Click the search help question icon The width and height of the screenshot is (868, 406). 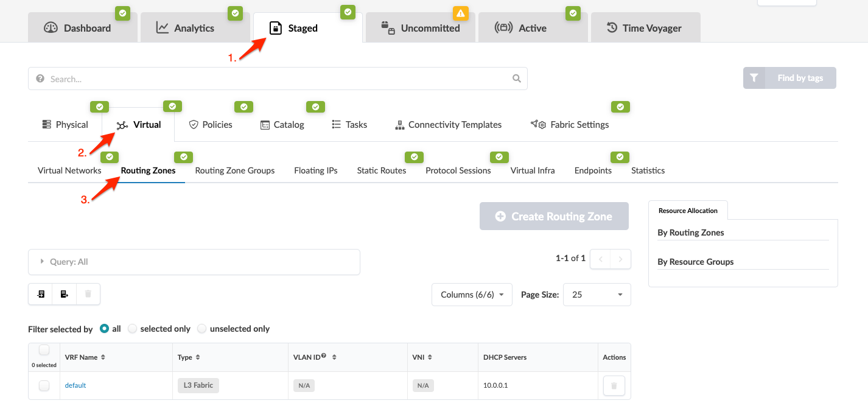tap(40, 79)
